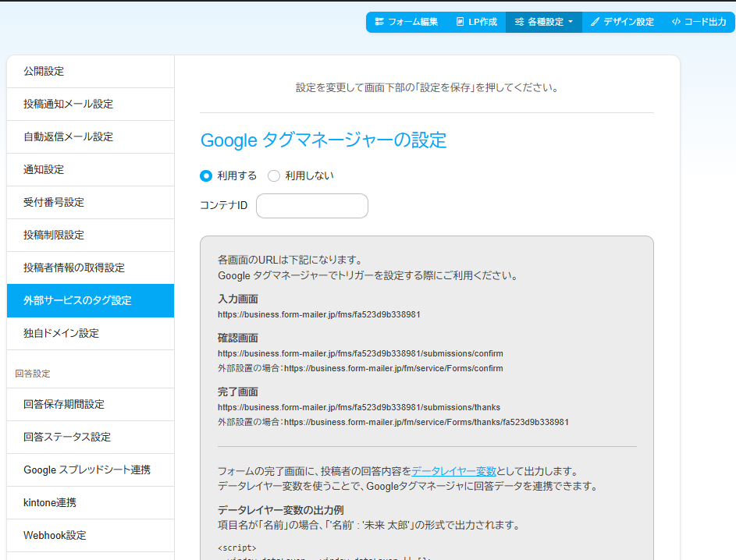
Task: Open 回答ステータス設定 in the sidebar
Action: tap(91, 437)
